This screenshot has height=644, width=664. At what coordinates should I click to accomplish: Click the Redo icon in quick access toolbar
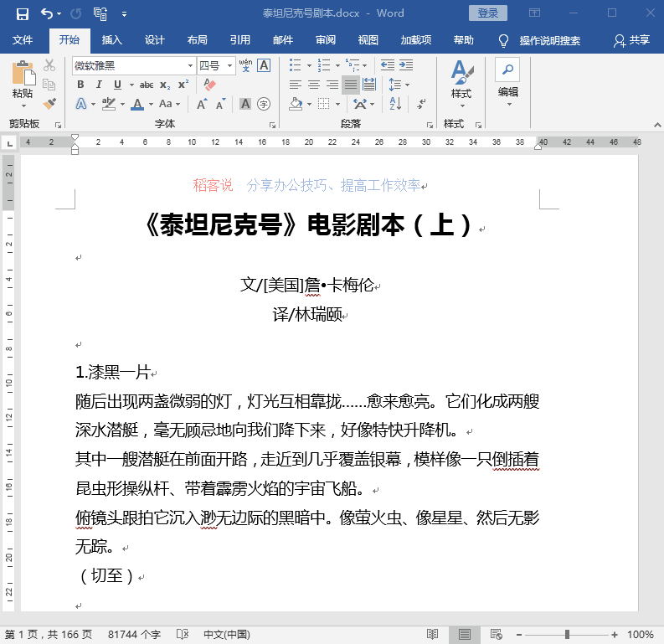coord(76,14)
